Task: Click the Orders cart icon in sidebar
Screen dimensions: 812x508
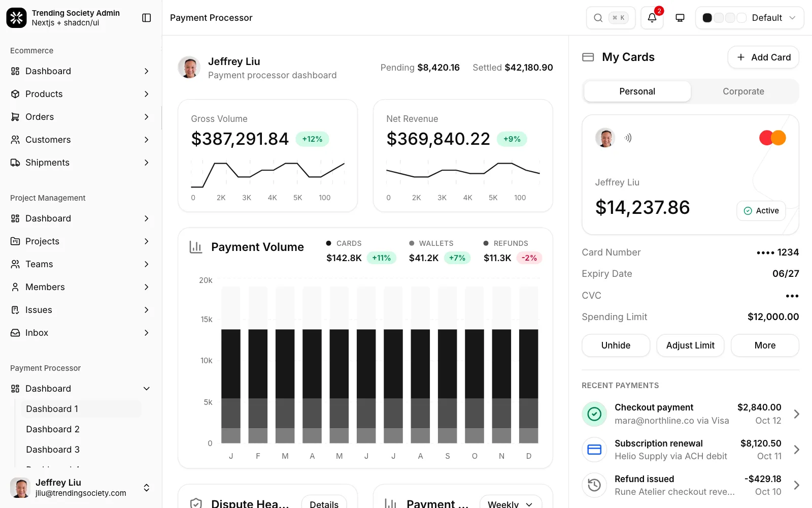Action: point(15,117)
